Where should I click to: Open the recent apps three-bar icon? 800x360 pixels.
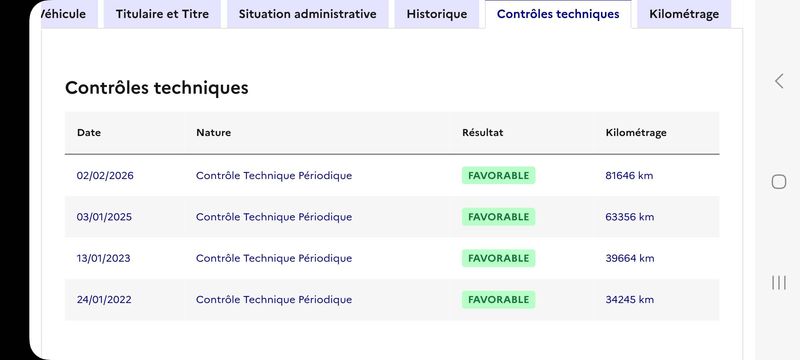[x=779, y=282]
